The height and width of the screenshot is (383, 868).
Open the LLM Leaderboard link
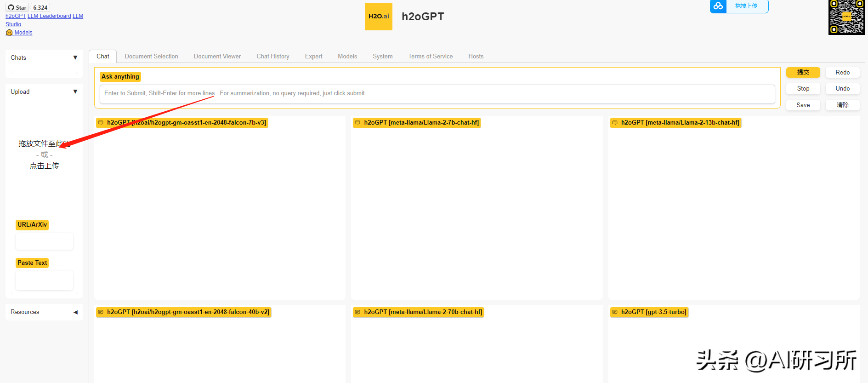[x=49, y=16]
